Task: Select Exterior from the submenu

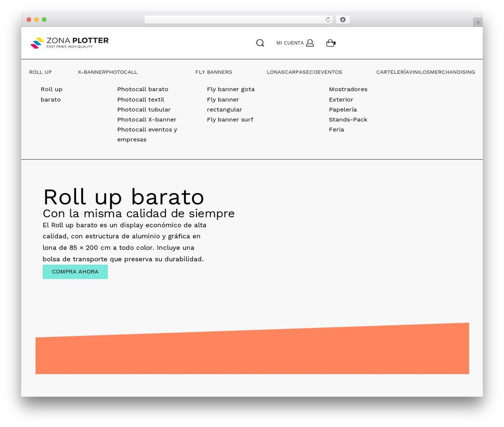Action: [x=341, y=100]
